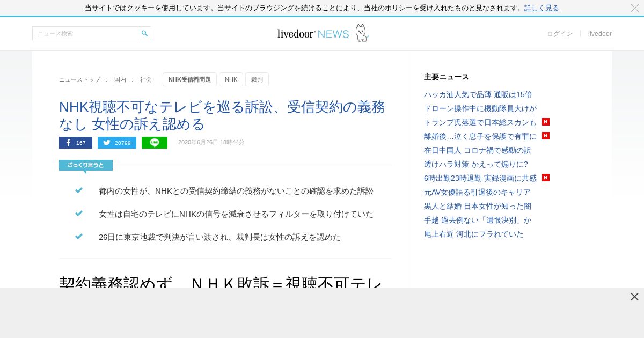The image size is (644, 338).
Task: Open 元AV女優語る引退後のキャリア headline
Action: click(477, 192)
